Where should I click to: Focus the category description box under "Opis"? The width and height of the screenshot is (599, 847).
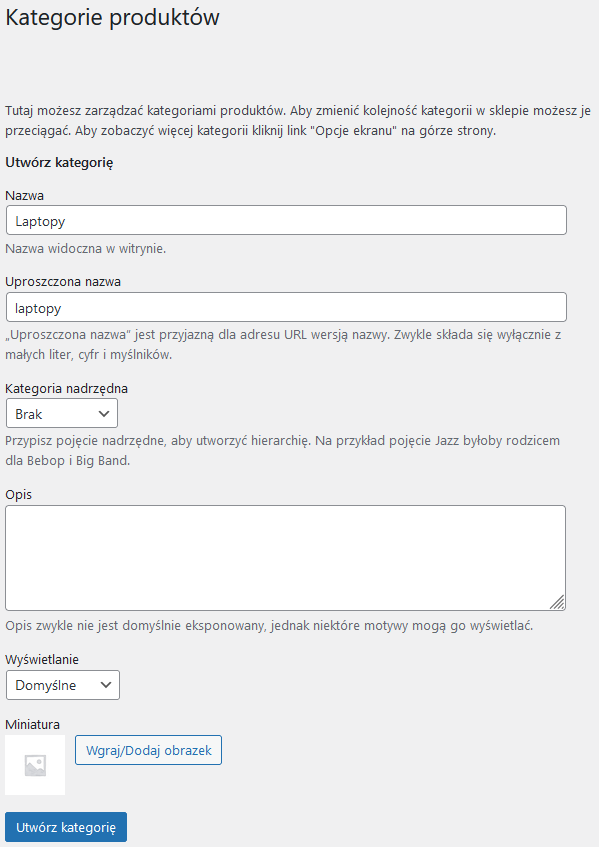point(286,555)
